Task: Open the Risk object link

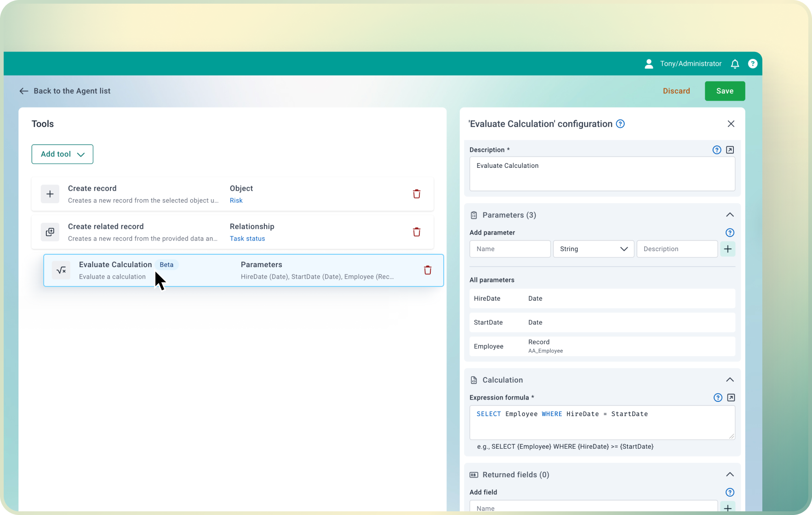Action: [236, 200]
